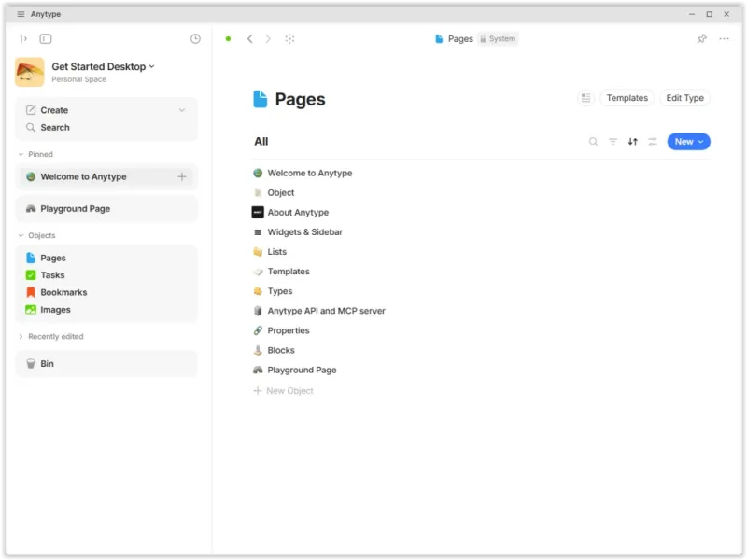
Task: Open the filter icon in view toolbar
Action: pyautogui.click(x=613, y=142)
